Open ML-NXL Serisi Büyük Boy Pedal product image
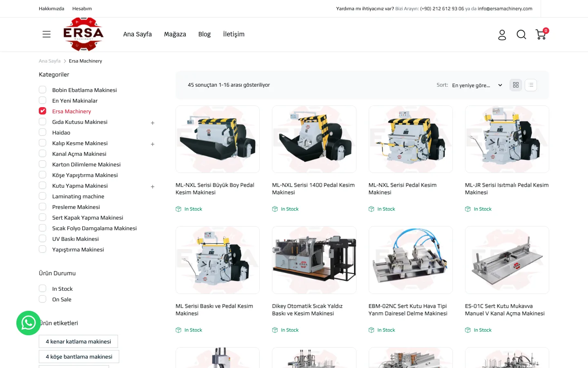588x368 pixels. [218, 139]
